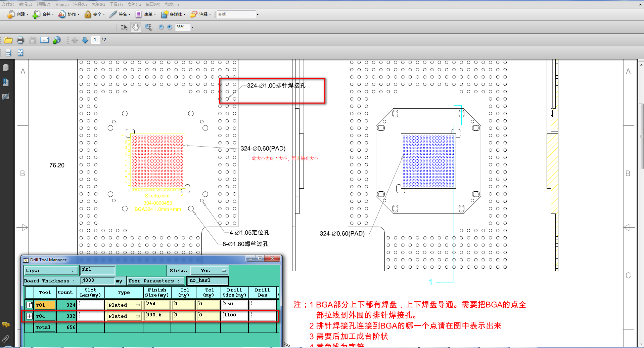The image size is (644, 348).
Task: Open the Pages panel in sidebar
Action: click(x=6, y=68)
